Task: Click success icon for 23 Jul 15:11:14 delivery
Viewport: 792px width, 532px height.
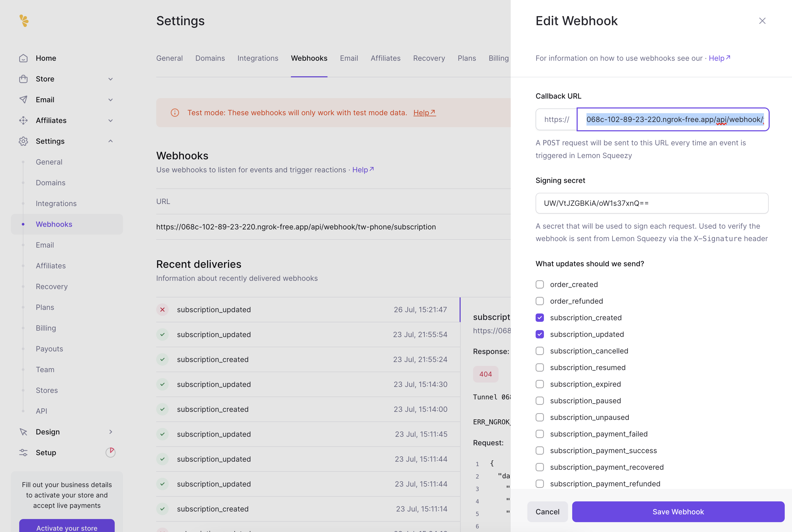Action: pyautogui.click(x=162, y=509)
